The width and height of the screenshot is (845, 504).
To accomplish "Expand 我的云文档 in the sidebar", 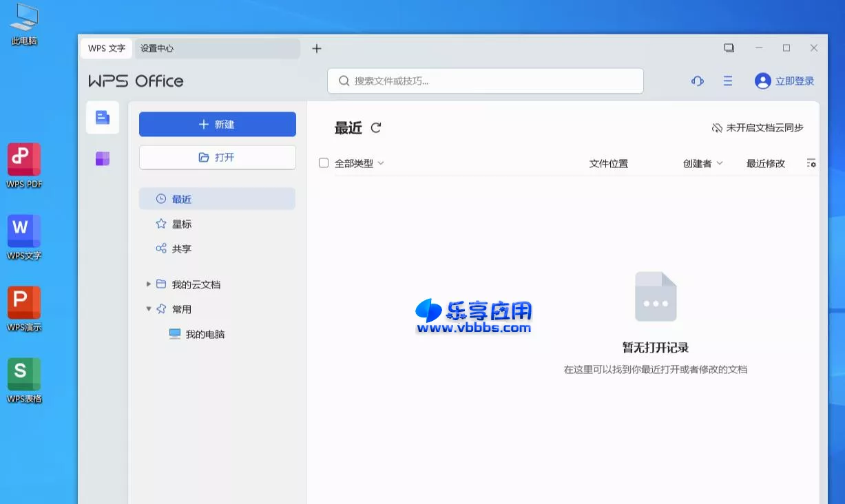I will coord(149,284).
